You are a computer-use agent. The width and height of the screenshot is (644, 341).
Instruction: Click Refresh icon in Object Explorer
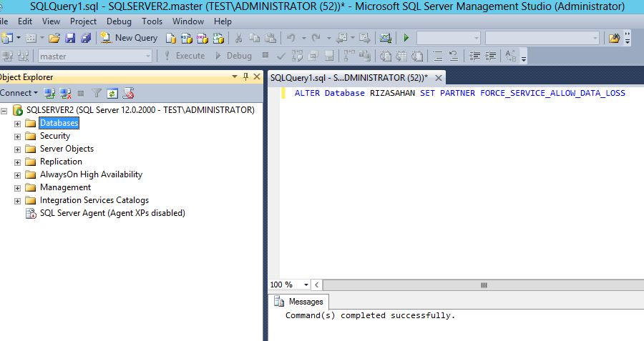tap(112, 93)
